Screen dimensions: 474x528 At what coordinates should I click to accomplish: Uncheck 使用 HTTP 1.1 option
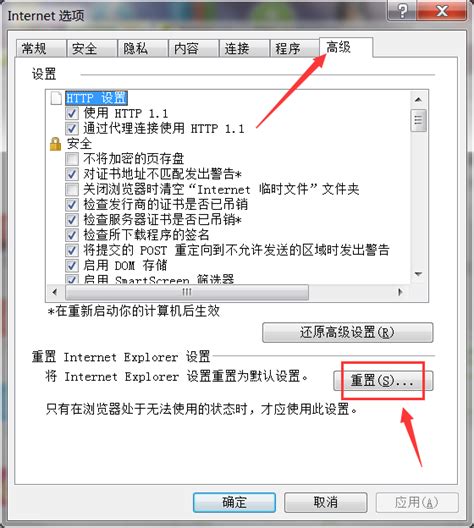pos(72,113)
